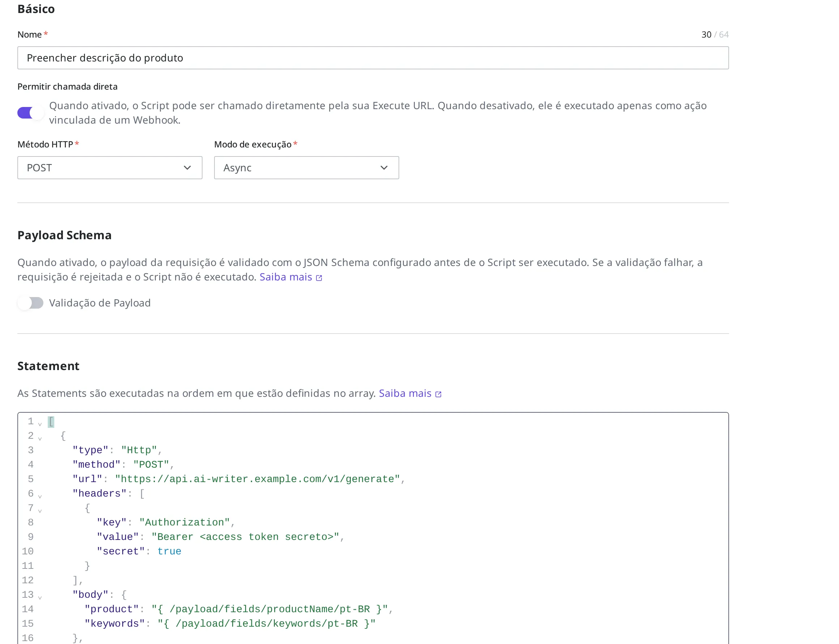Click the keywords payload value on line 15

(x=266, y=623)
